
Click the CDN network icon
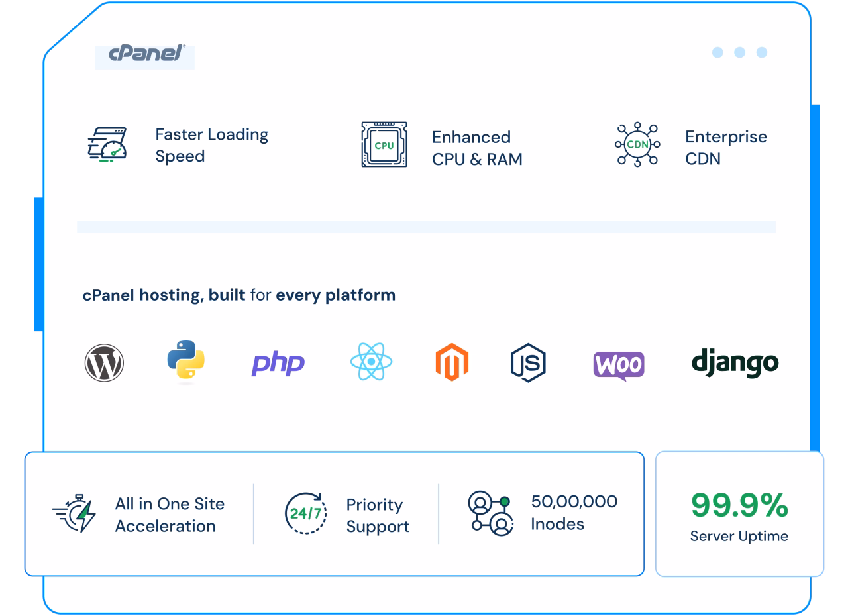tap(637, 144)
